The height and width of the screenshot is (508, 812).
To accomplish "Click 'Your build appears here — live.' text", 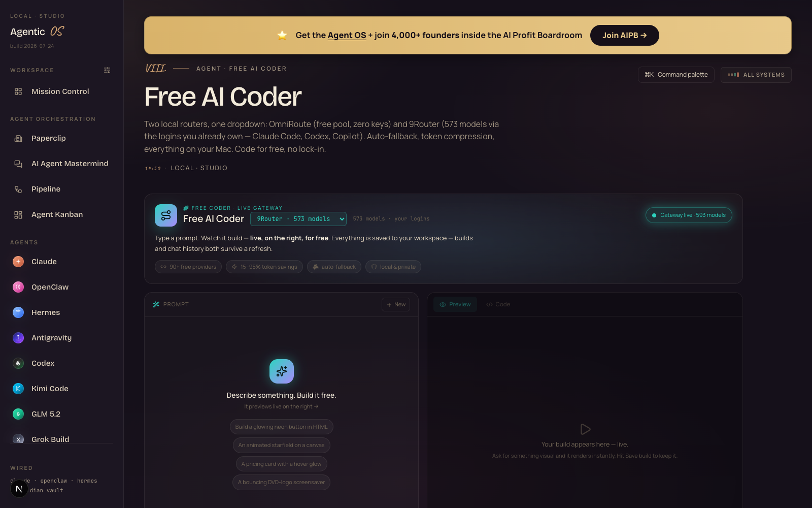I will click(585, 444).
